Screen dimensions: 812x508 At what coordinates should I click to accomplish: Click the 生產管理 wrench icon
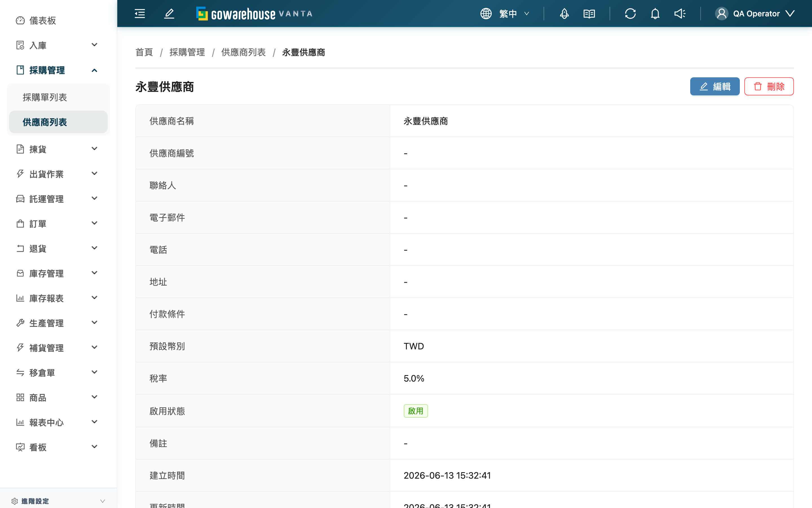[x=20, y=323]
